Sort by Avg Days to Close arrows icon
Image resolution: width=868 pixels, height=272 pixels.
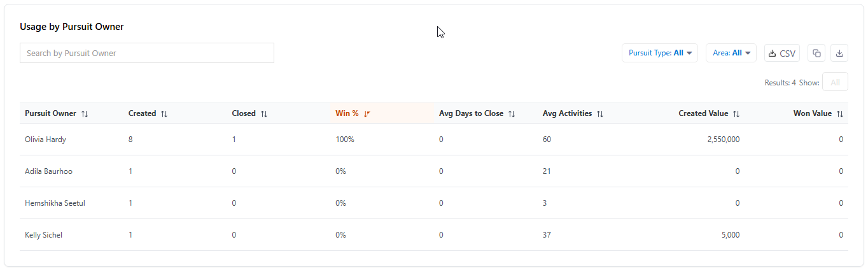click(512, 113)
